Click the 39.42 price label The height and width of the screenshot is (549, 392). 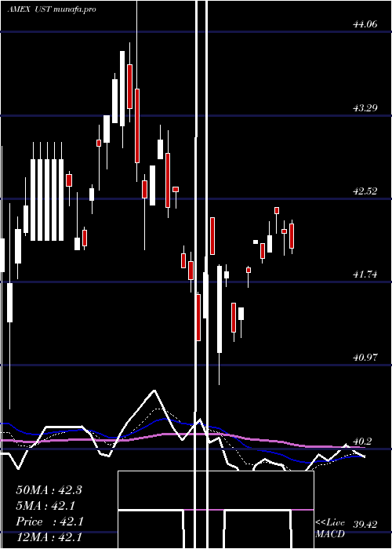(365, 525)
